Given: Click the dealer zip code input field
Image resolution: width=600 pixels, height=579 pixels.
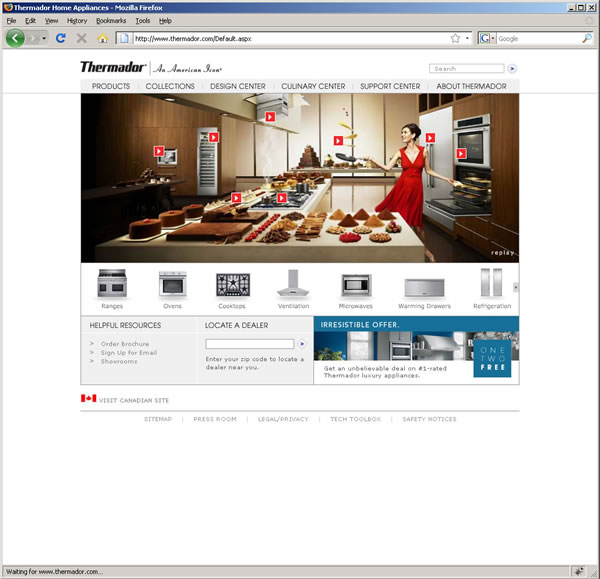Looking at the screenshot, I should 249,344.
